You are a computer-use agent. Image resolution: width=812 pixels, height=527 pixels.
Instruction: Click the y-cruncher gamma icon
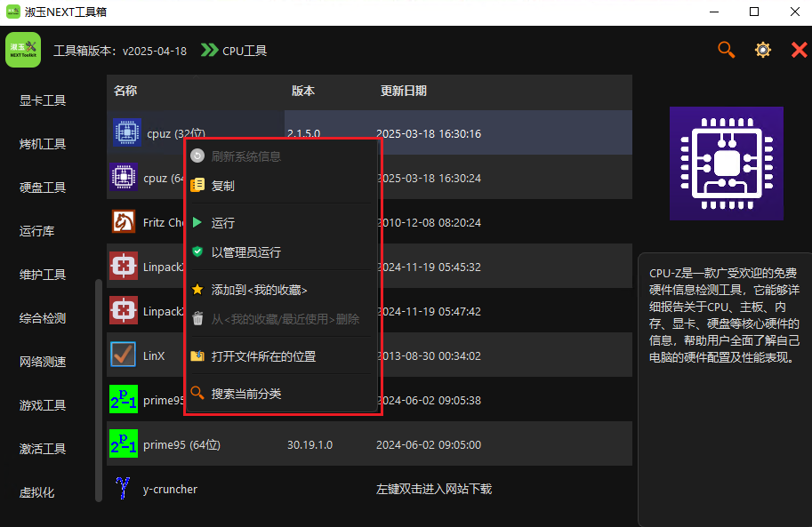tap(124, 488)
